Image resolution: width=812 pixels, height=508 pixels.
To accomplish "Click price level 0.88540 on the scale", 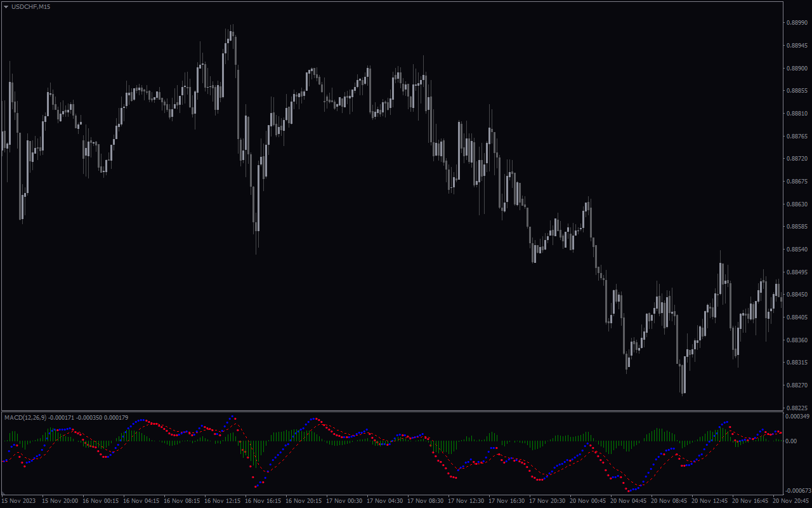I will (x=797, y=250).
